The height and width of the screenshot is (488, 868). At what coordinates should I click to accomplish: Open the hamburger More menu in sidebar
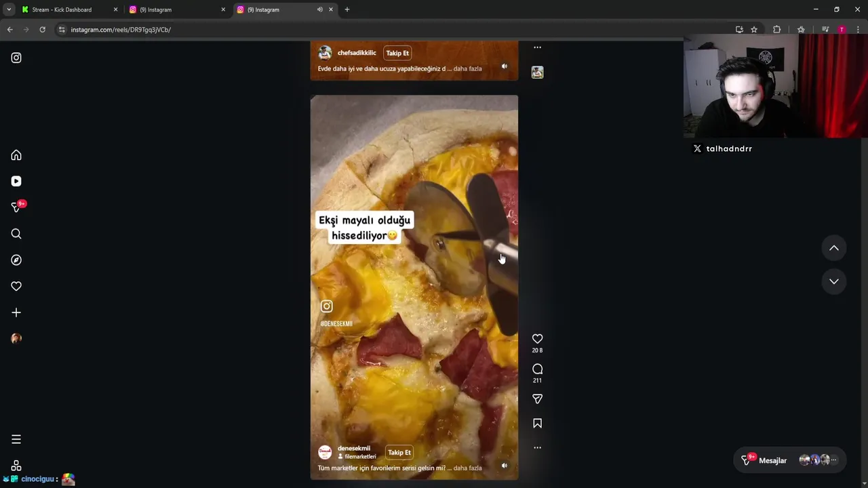(16, 439)
